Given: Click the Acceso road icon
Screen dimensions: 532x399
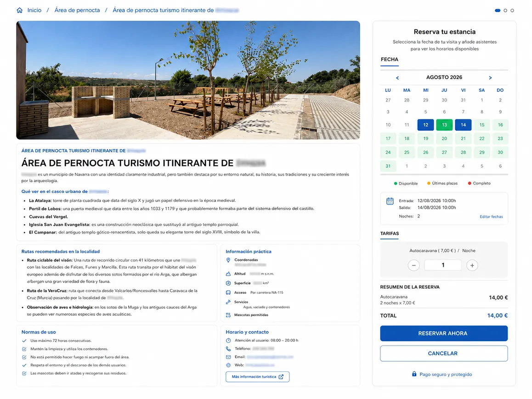Looking at the screenshot, I should [x=228, y=292].
